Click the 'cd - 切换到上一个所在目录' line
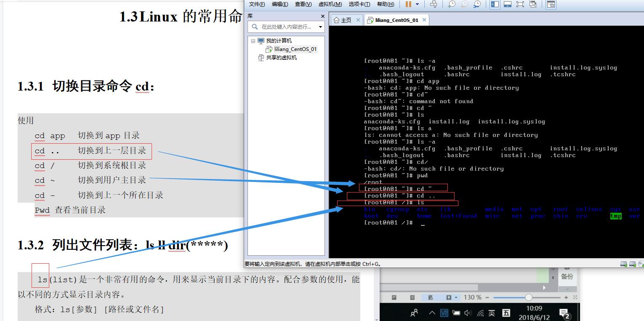The width and height of the screenshot is (644, 321). click(x=99, y=195)
